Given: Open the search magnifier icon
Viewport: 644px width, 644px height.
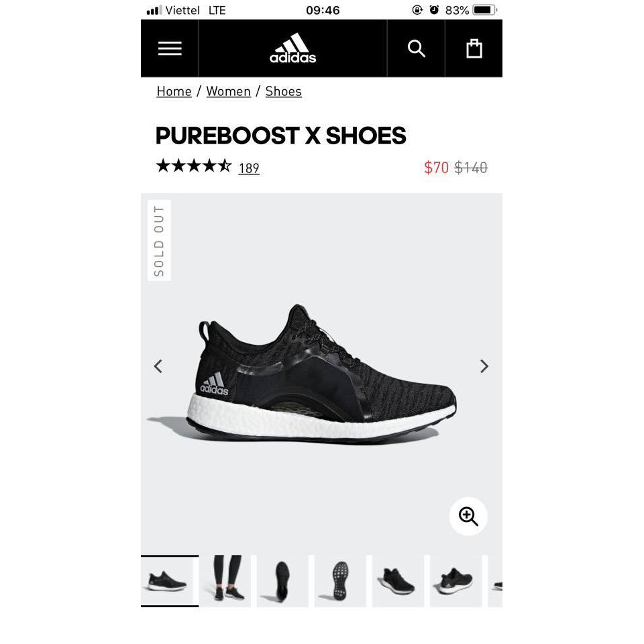Looking at the screenshot, I should click(x=416, y=48).
